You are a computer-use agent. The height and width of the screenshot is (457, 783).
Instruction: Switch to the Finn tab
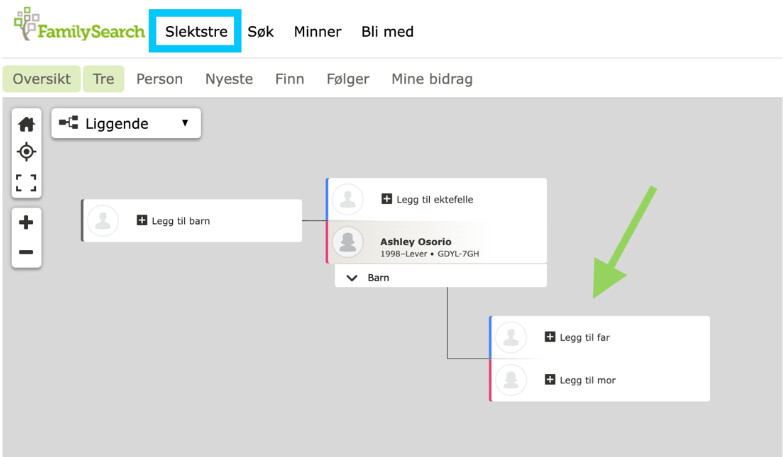[290, 79]
